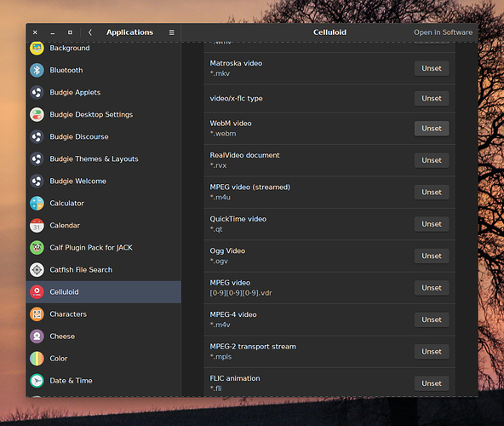Screen dimensions: 504x426
Task: Open the Background settings icon
Action: click(37, 49)
